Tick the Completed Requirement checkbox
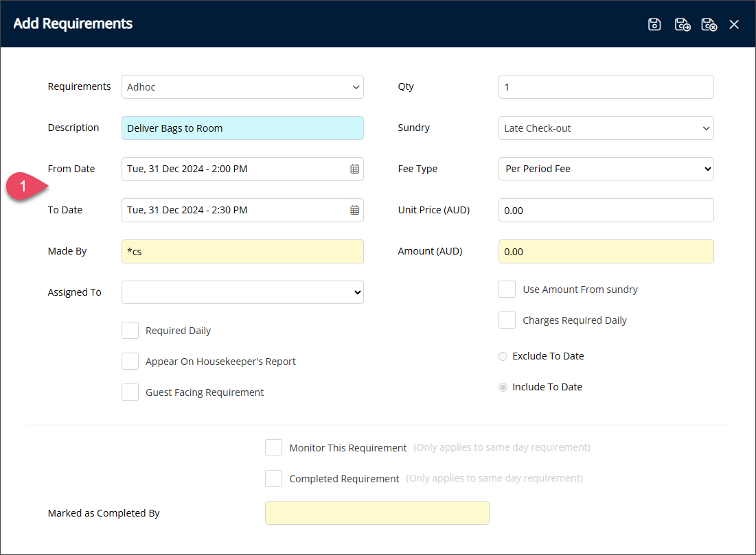The width and height of the screenshot is (756, 555). coord(273,478)
